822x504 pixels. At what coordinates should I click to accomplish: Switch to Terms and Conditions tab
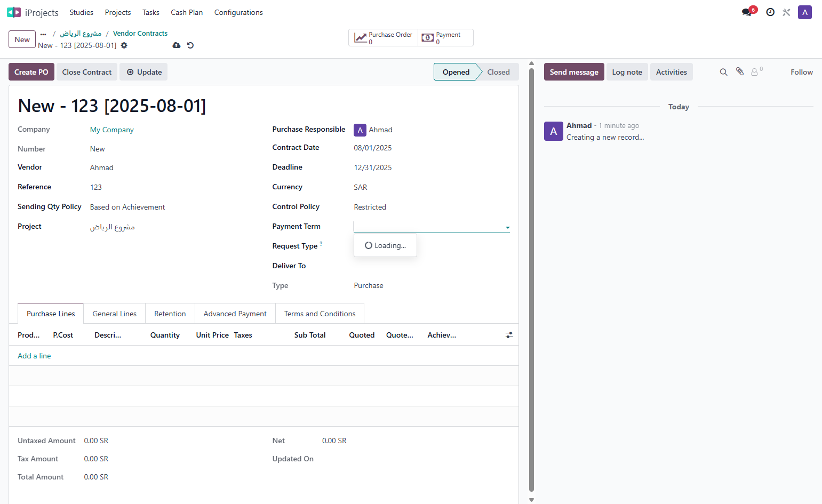[x=320, y=314]
